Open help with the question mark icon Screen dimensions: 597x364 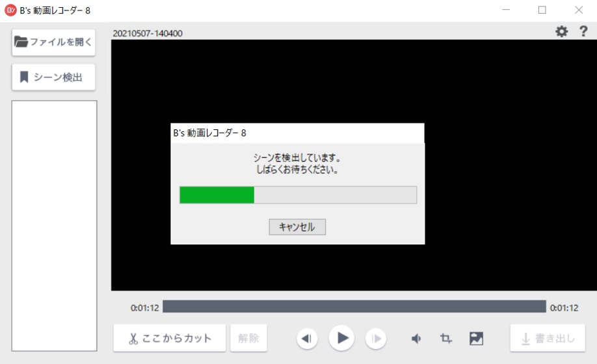pyautogui.click(x=583, y=31)
